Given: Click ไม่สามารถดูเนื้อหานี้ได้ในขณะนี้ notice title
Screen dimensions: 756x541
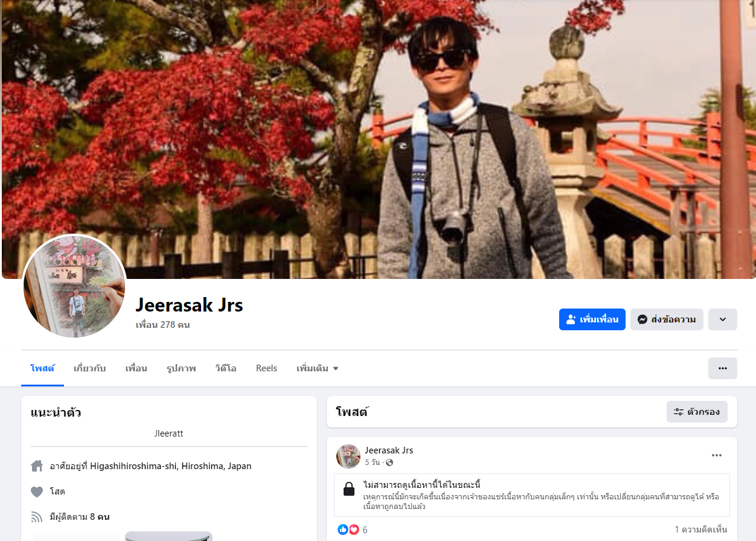Looking at the screenshot, I should [422, 485].
